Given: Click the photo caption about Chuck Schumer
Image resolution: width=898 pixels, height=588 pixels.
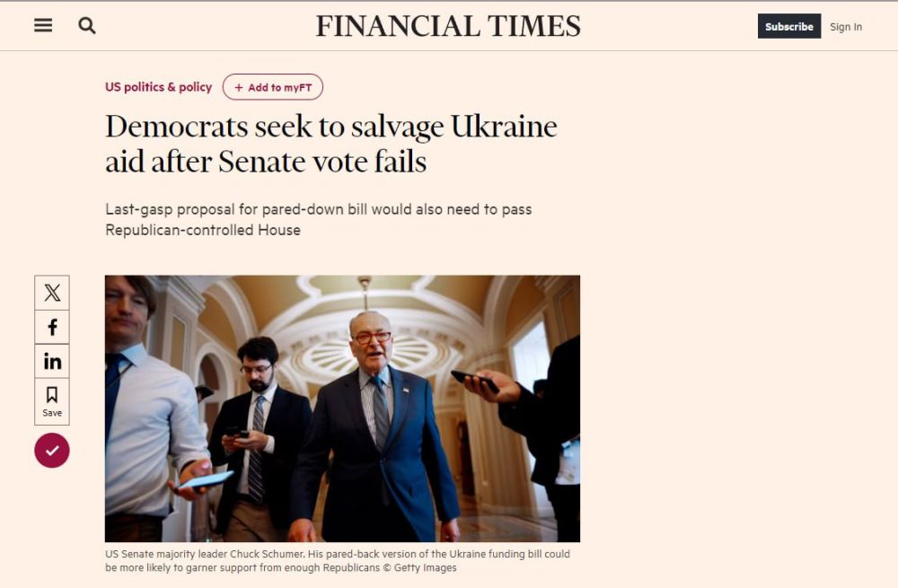Looking at the screenshot, I should coord(339,560).
